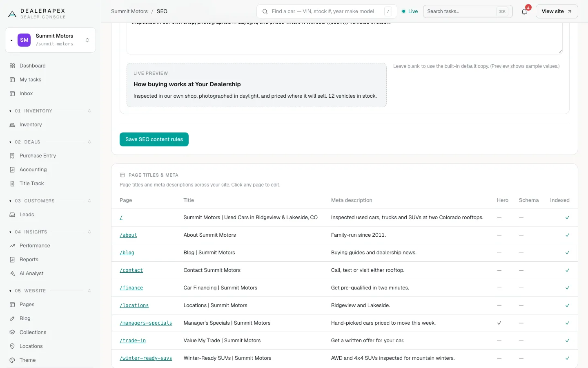The width and height of the screenshot is (588, 368).
Task: Click the Accounting icon in sidebar
Action: tap(12, 170)
